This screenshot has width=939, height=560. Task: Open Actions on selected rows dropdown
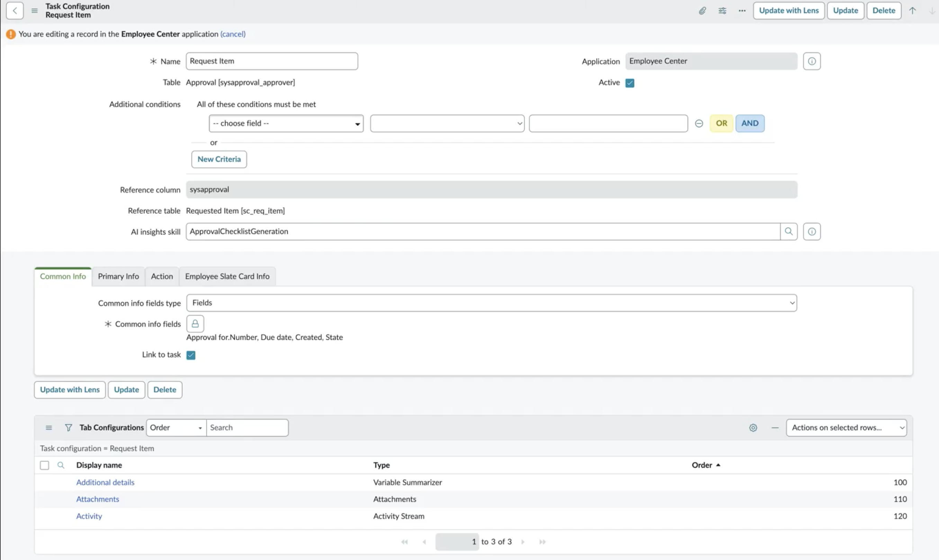[x=846, y=427]
